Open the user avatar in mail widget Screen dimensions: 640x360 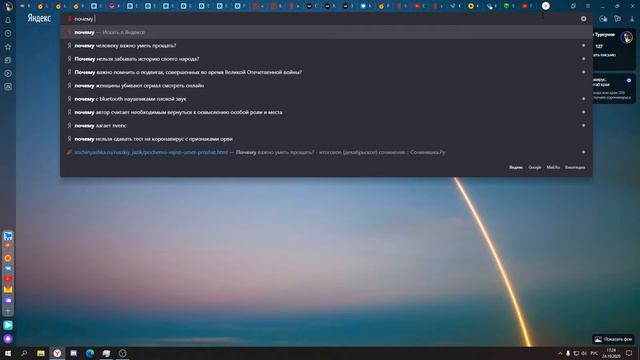click(x=627, y=38)
